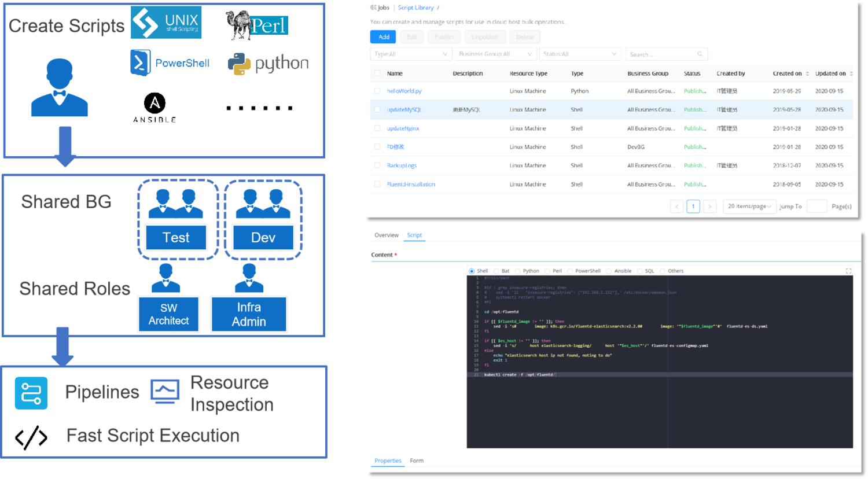Click page number 1 button
The width and height of the screenshot is (868, 479).
[x=693, y=207]
